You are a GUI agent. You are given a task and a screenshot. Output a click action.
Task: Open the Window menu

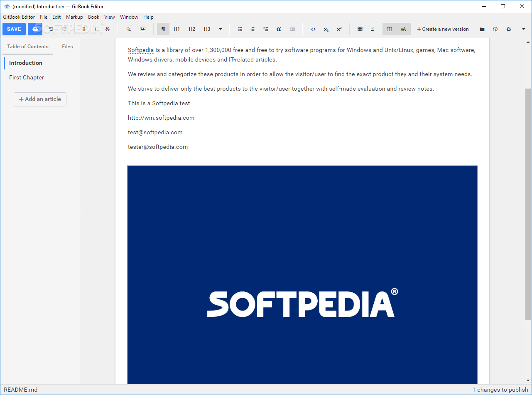(129, 17)
